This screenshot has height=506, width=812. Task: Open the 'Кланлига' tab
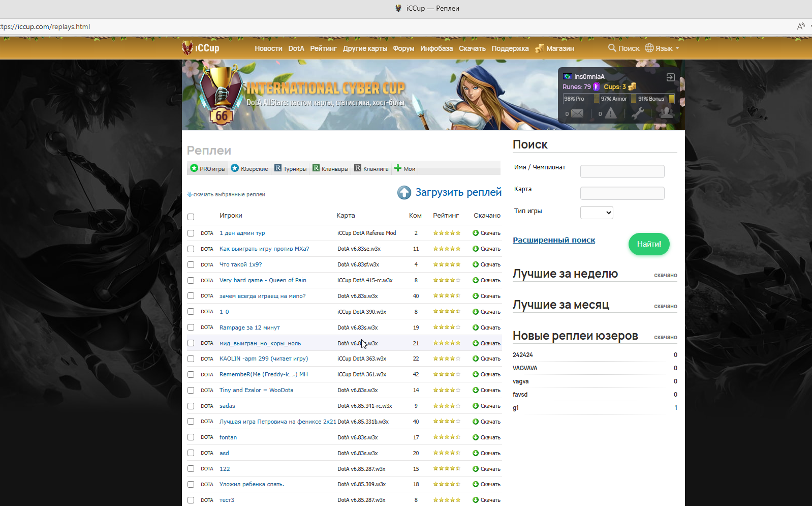(x=371, y=168)
